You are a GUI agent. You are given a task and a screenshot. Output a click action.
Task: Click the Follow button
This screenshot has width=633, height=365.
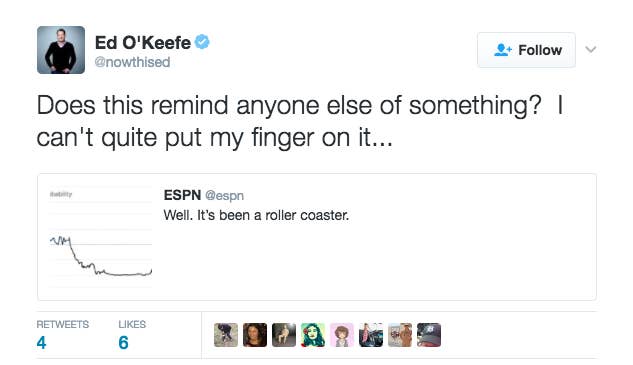[526, 50]
